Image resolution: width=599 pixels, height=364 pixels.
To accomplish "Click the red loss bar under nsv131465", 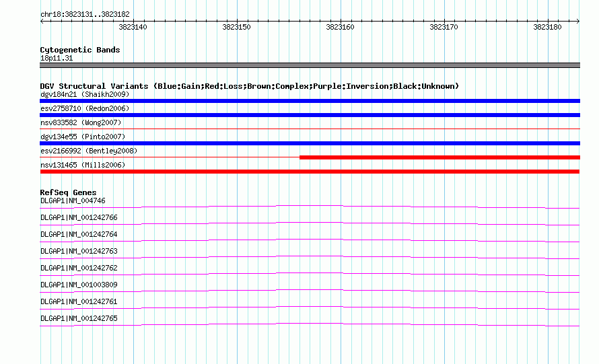I will [310, 172].
